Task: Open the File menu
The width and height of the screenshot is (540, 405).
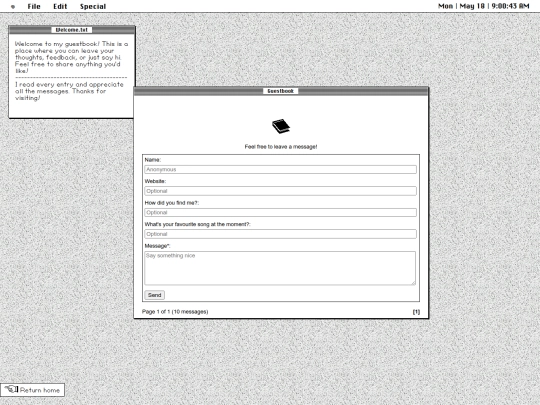Action: click(34, 7)
